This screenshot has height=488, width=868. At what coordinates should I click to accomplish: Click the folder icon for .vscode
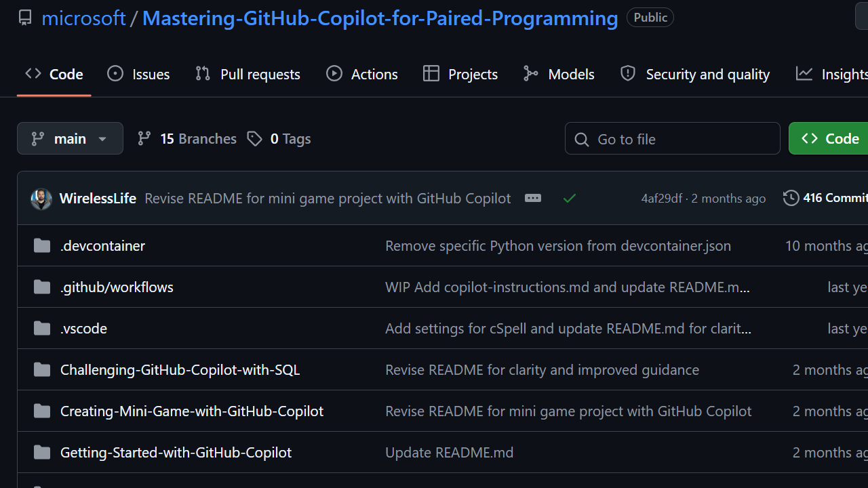point(42,328)
